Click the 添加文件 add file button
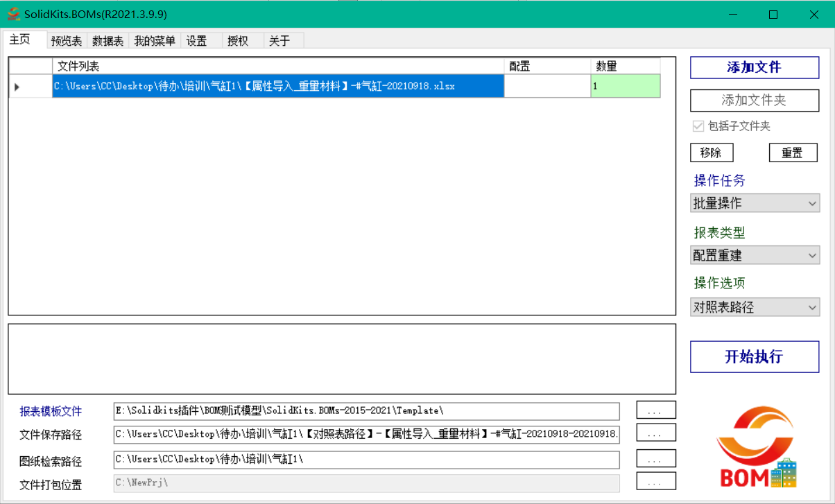The height and width of the screenshot is (504, 835). click(x=754, y=68)
